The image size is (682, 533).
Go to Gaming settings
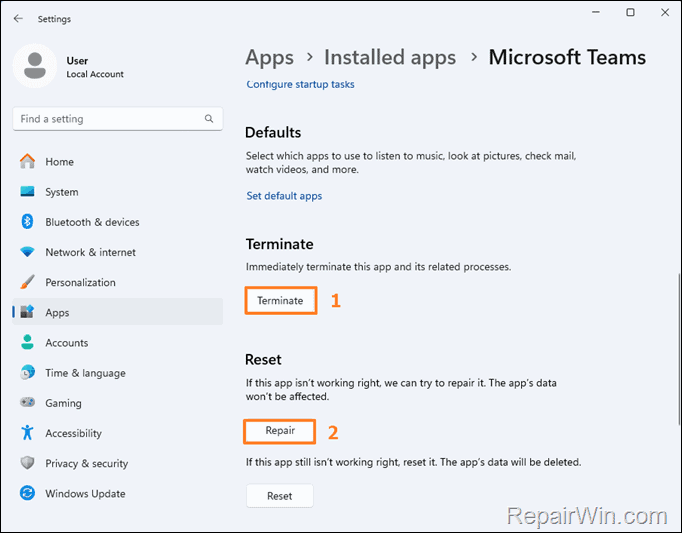click(117, 402)
